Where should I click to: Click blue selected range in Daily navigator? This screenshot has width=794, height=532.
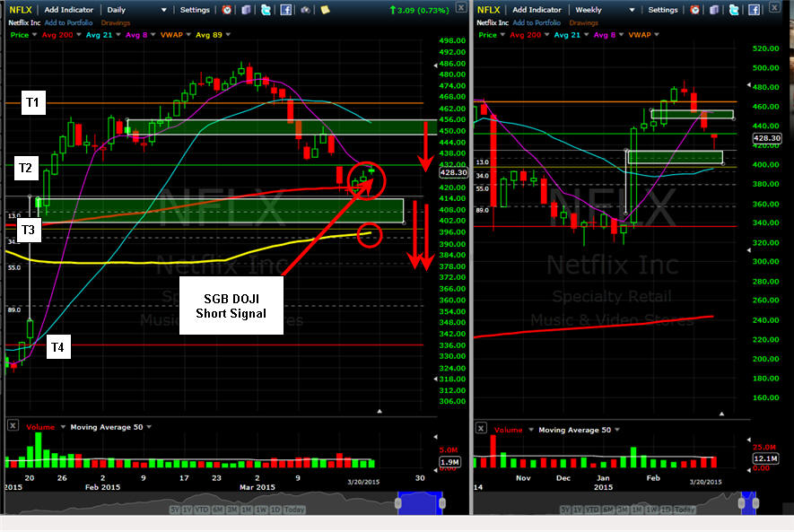420,503
